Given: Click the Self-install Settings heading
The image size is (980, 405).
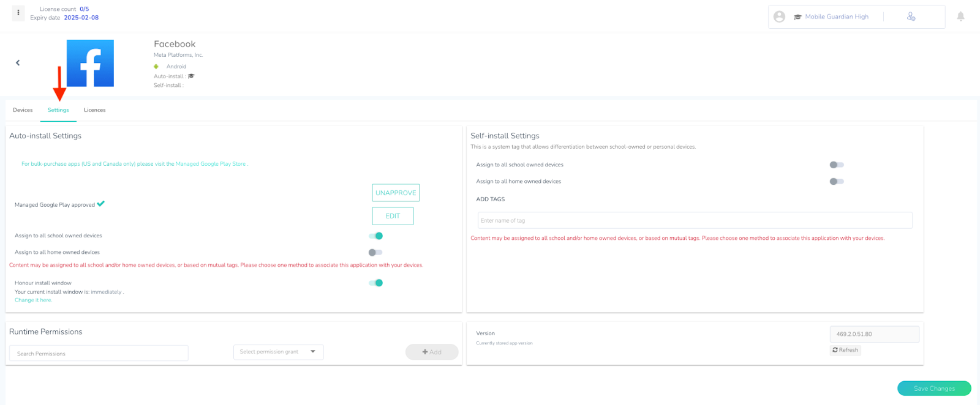Looking at the screenshot, I should 505,136.
